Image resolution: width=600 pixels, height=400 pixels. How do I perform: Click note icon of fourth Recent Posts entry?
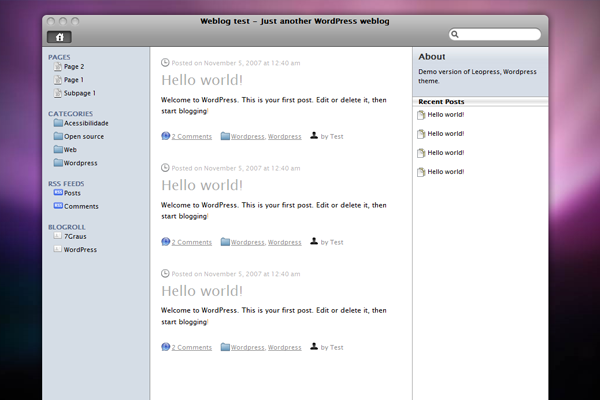(421, 172)
